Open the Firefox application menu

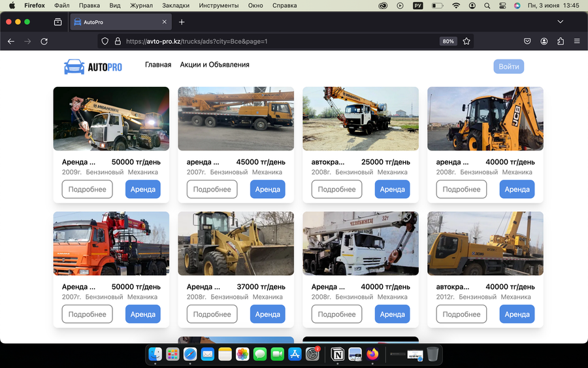[x=577, y=41]
